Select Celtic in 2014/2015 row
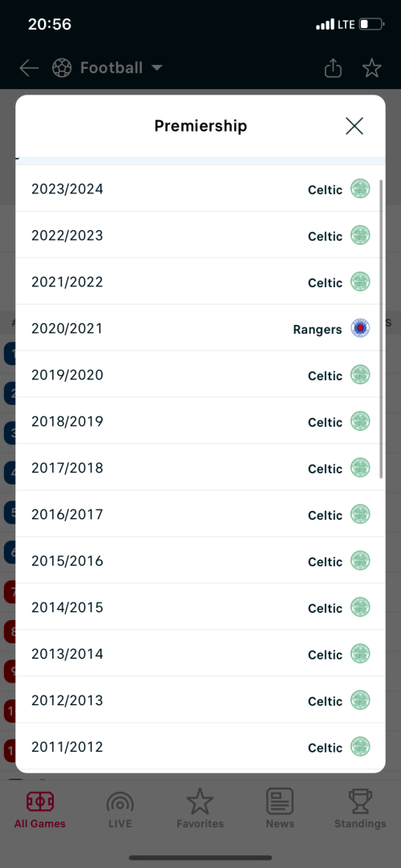Image resolution: width=401 pixels, height=868 pixels. [326, 608]
